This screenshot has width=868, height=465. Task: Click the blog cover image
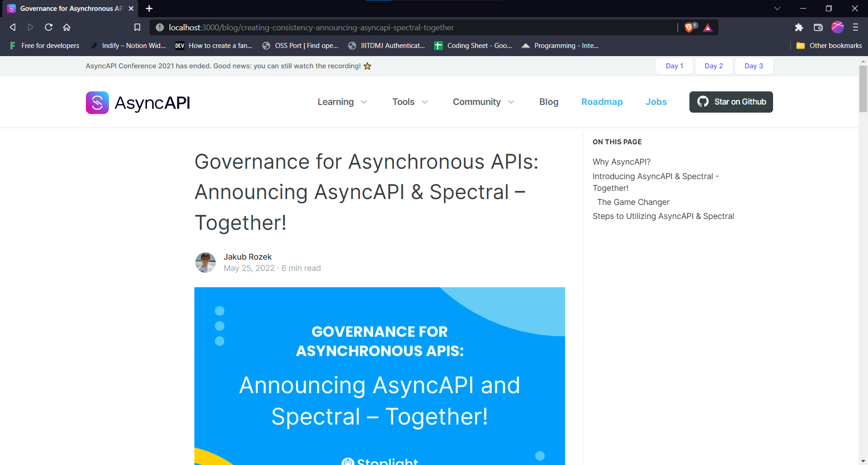coord(380,376)
